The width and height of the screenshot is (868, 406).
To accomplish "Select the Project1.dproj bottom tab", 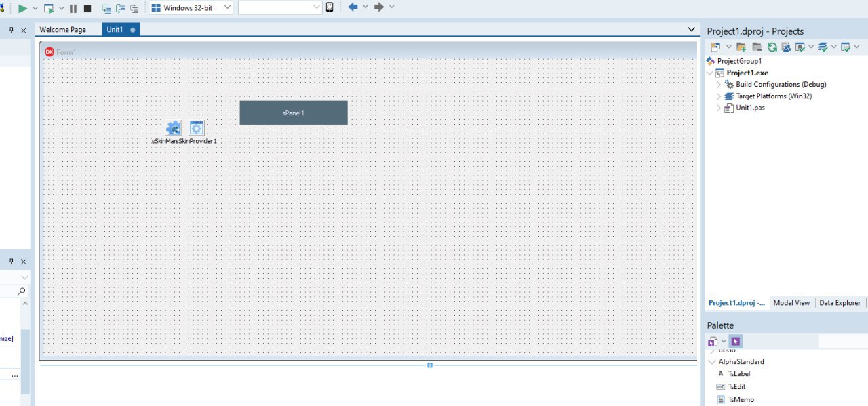I will tap(736, 303).
